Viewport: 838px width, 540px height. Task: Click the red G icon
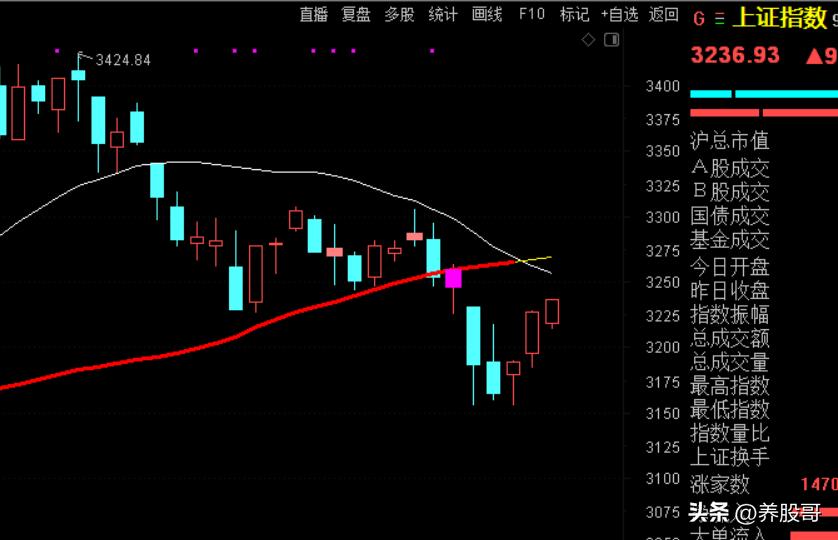699,19
